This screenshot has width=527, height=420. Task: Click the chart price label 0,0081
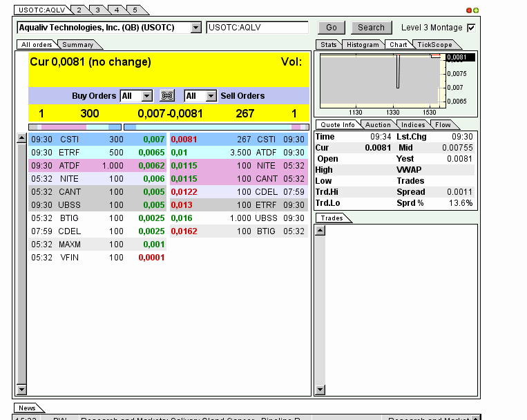pos(461,57)
